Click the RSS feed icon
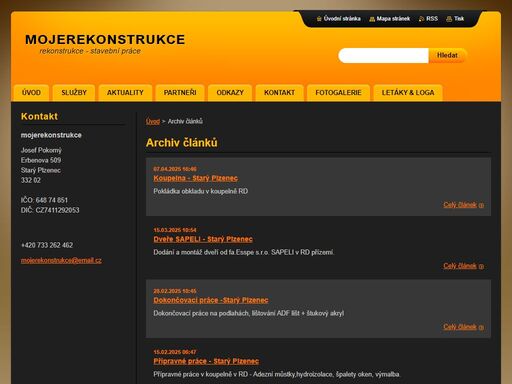The height and width of the screenshot is (384, 512). (421, 19)
